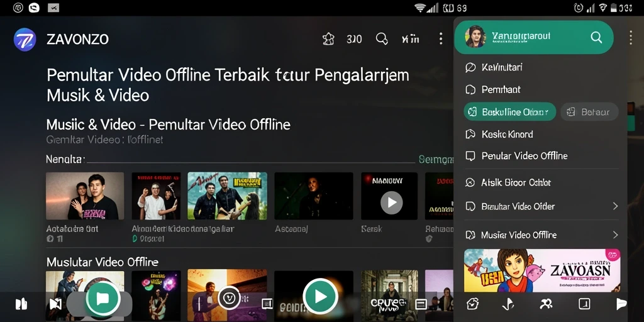Click the Wi-Fi icon in status bar
Viewport: 644px width, 322px height.
(x=419, y=8)
